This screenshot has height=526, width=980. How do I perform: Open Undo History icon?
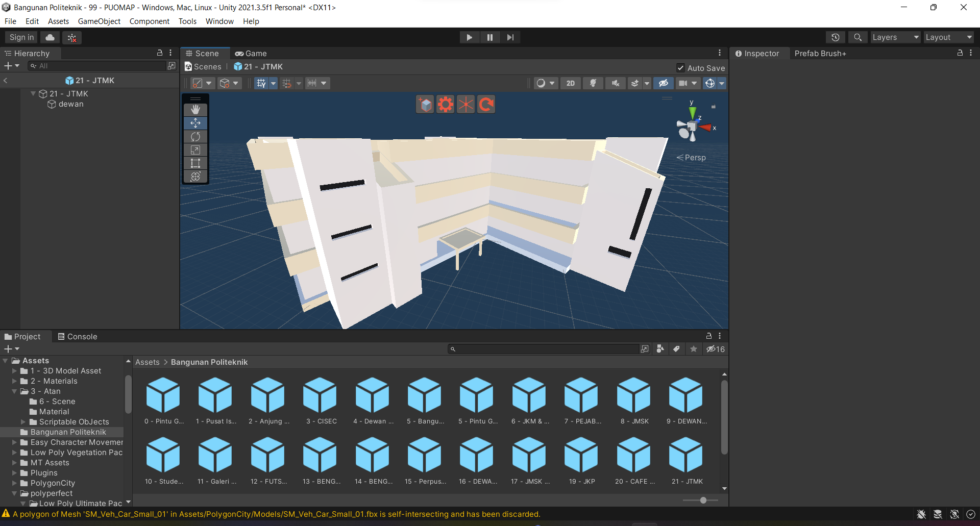(x=835, y=37)
